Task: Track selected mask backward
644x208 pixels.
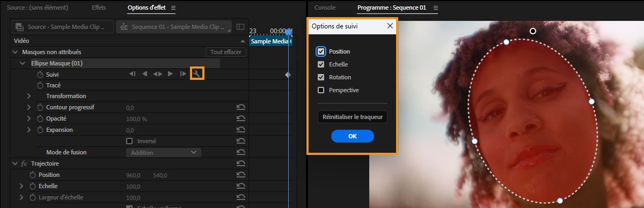Action: [x=145, y=74]
